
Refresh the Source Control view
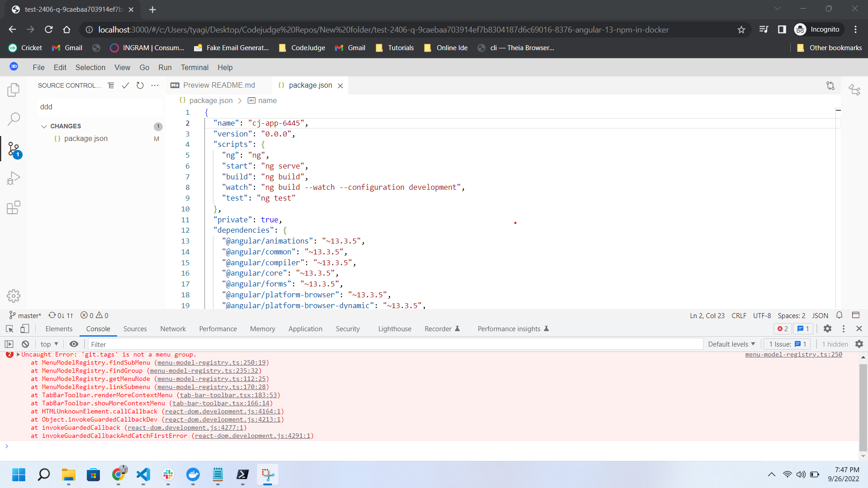tap(140, 85)
